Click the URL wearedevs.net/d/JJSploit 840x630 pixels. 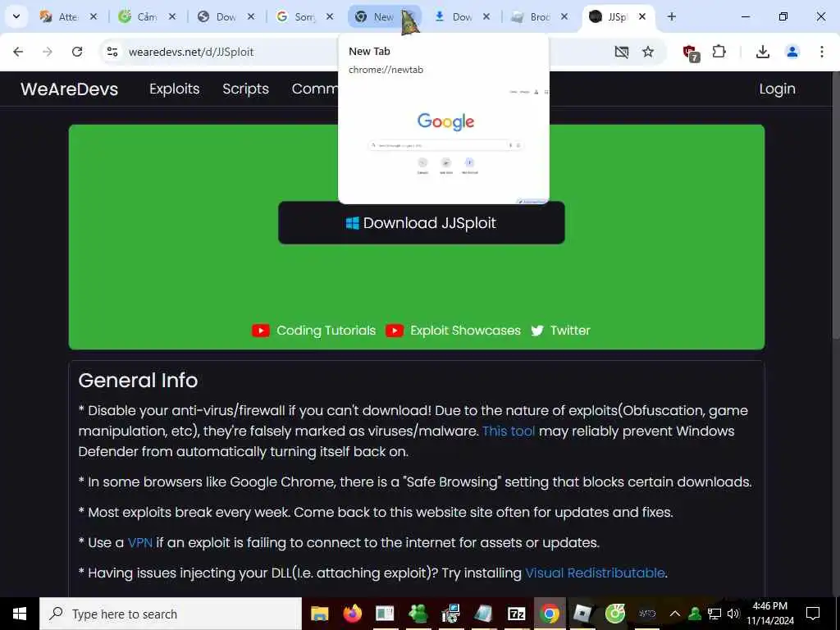tap(191, 52)
